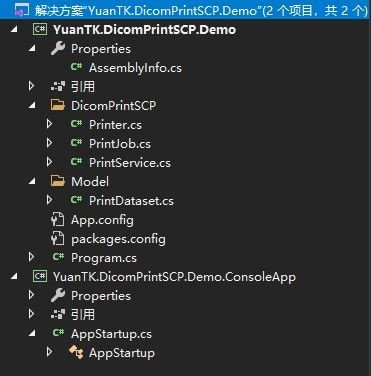The image size is (371, 376).
Task: Select the packages.config file
Action: click(x=118, y=239)
